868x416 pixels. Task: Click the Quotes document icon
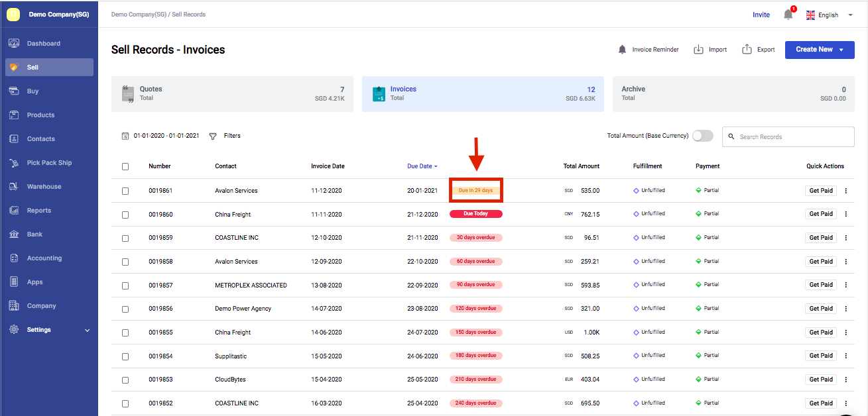pyautogui.click(x=128, y=93)
